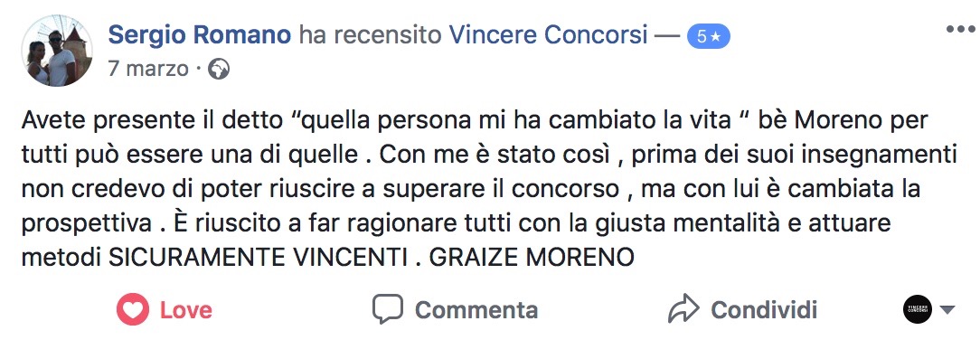
Task: Click the comment speech bubble icon
Action: pos(388,309)
